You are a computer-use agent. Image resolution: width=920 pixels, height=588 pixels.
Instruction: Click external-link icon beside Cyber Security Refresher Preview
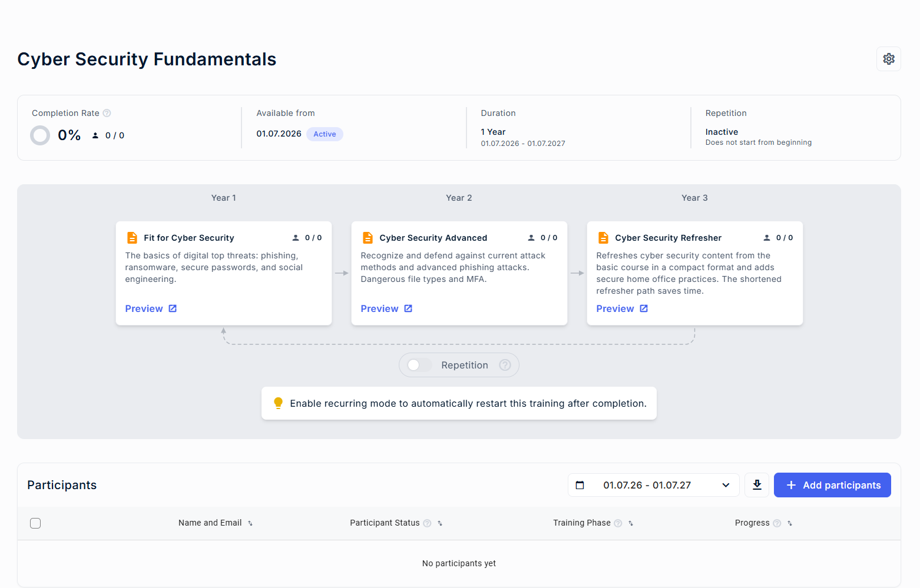[644, 308]
